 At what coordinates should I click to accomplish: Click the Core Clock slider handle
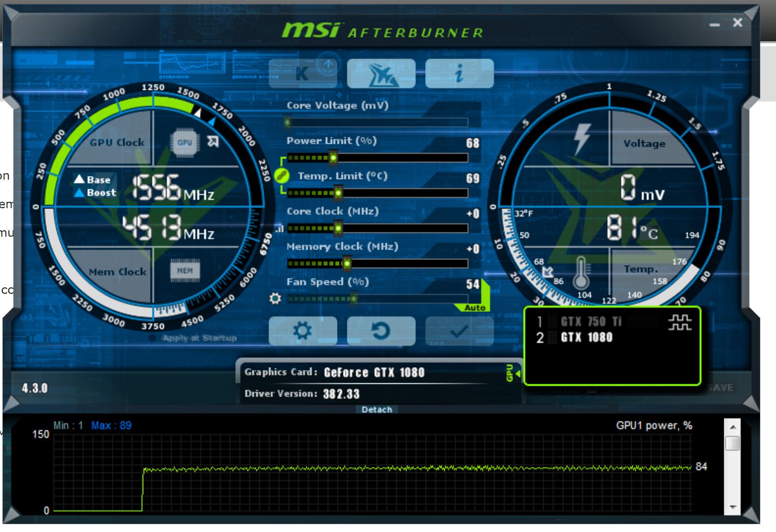[338, 228]
